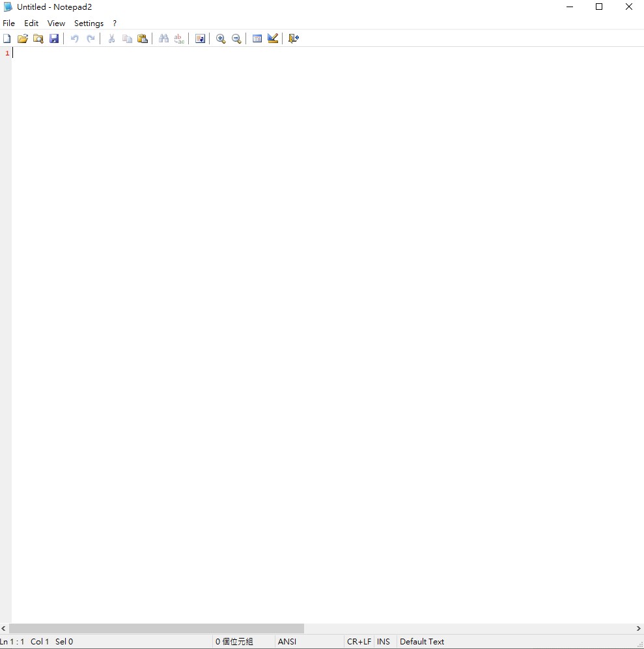Open the Customize Schemes toolbar icon

(273, 38)
